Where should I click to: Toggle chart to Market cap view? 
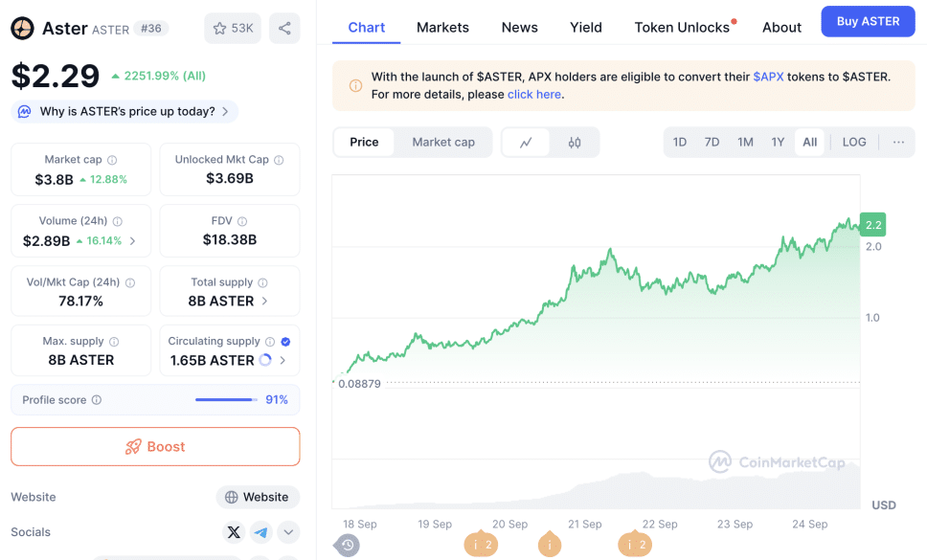(x=443, y=142)
